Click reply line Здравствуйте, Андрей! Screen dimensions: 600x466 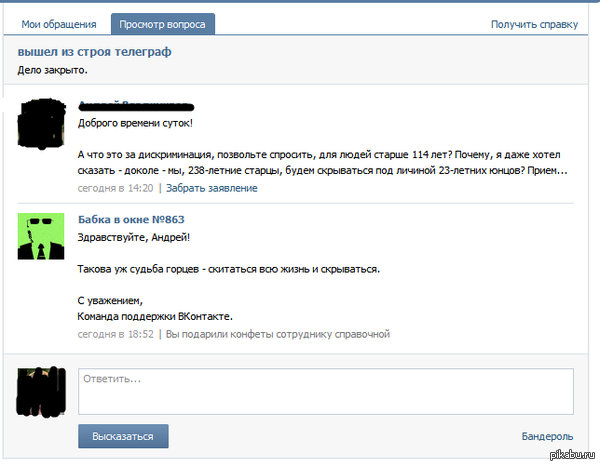coord(134,238)
